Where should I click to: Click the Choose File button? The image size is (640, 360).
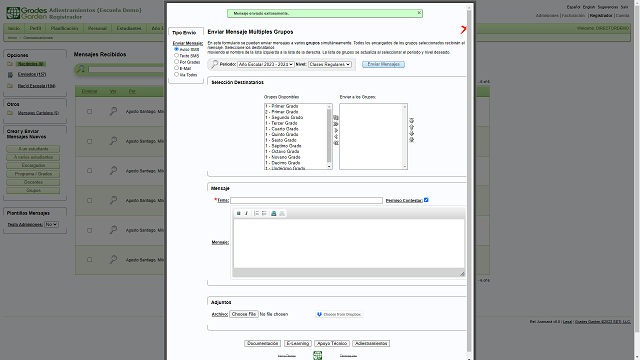[244, 314]
